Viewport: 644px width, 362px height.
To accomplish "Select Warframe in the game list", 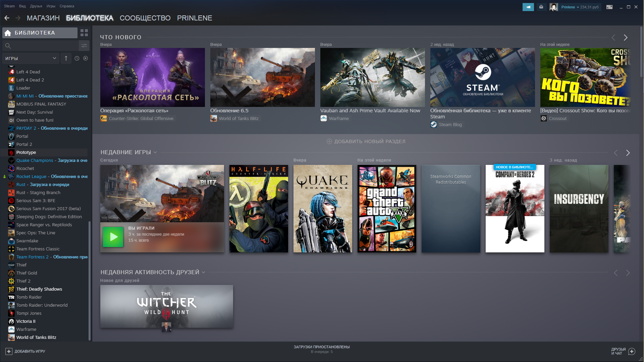I will coord(44,329).
